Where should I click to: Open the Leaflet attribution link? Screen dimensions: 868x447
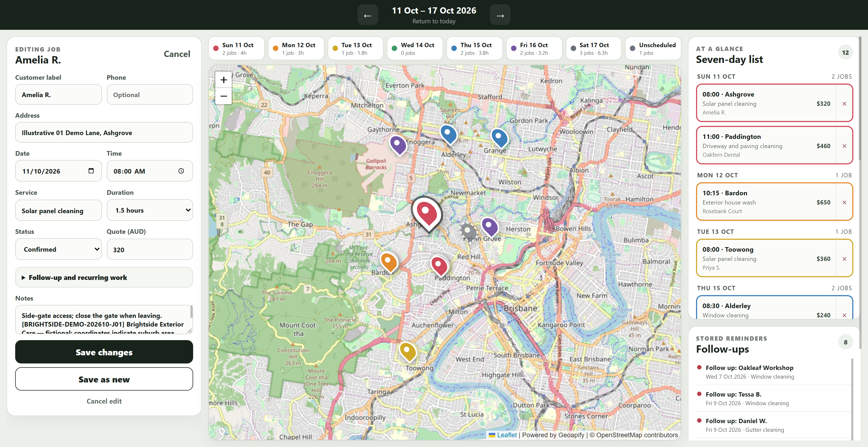[x=506, y=435]
